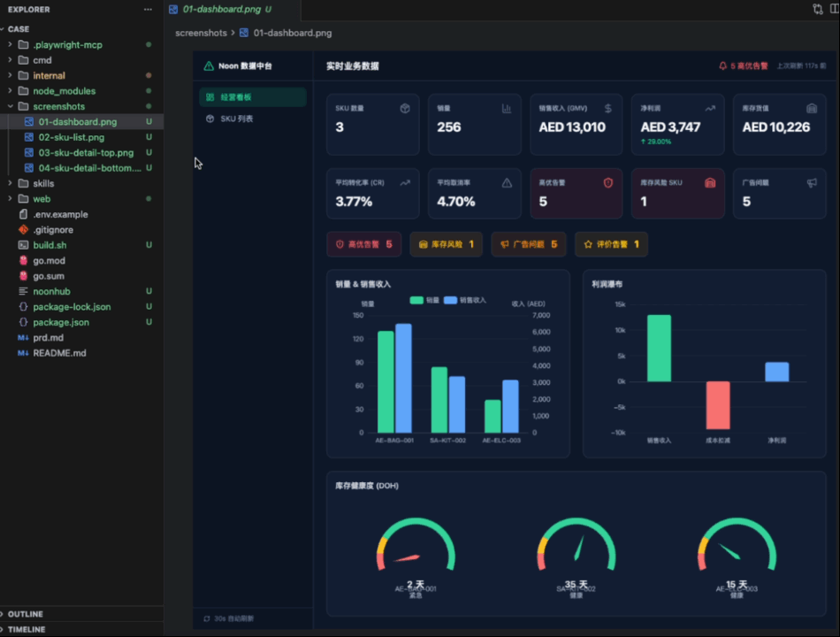
Task: Expand the .playwright-mcp folder
Action: 11,44
